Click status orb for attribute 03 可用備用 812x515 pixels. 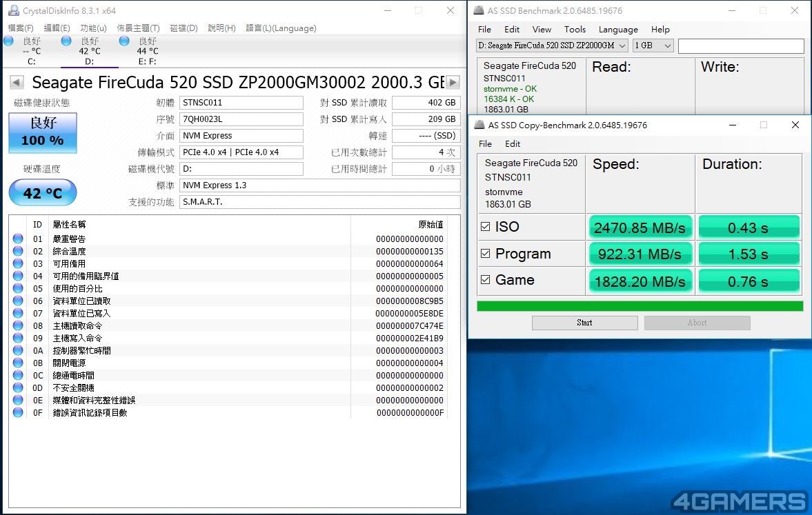[x=18, y=263]
